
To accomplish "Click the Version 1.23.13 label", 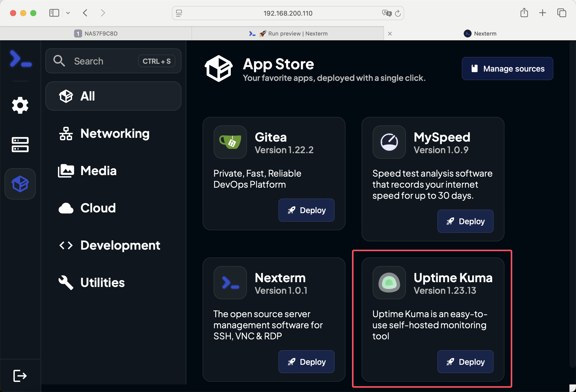I will coord(445,290).
